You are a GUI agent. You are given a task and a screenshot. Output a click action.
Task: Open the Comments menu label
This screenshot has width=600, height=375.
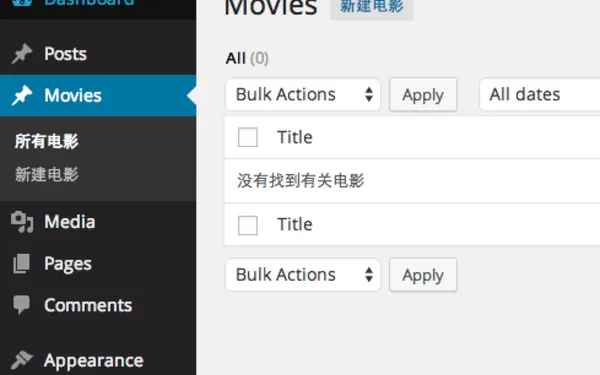click(x=88, y=305)
